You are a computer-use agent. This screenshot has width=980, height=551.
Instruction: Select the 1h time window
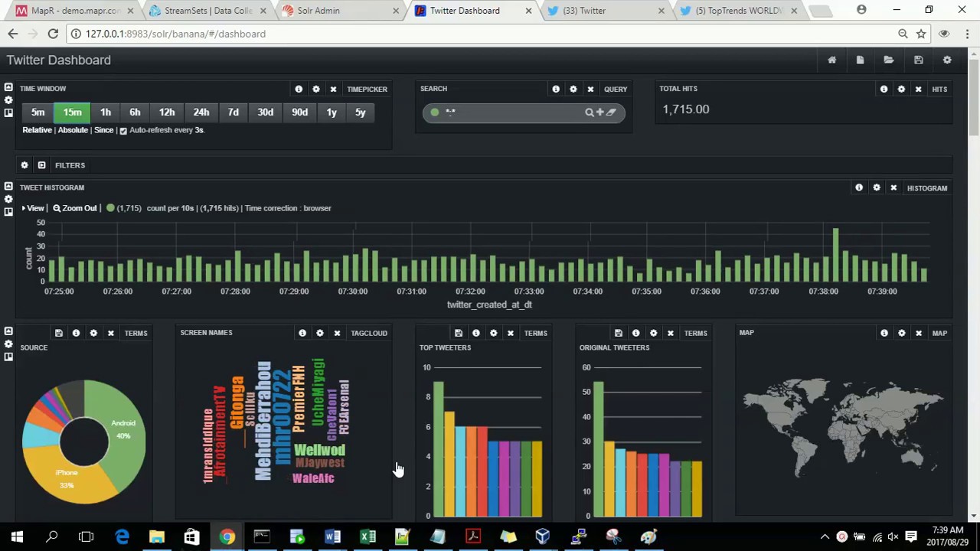point(106,112)
